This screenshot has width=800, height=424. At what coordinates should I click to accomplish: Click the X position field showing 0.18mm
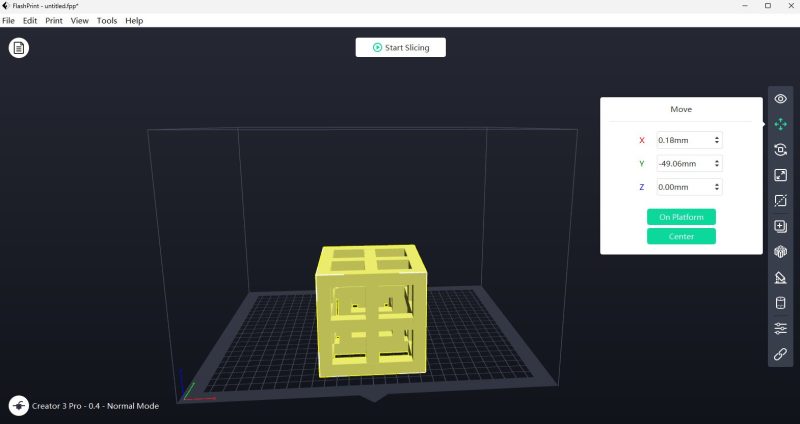[x=689, y=140]
